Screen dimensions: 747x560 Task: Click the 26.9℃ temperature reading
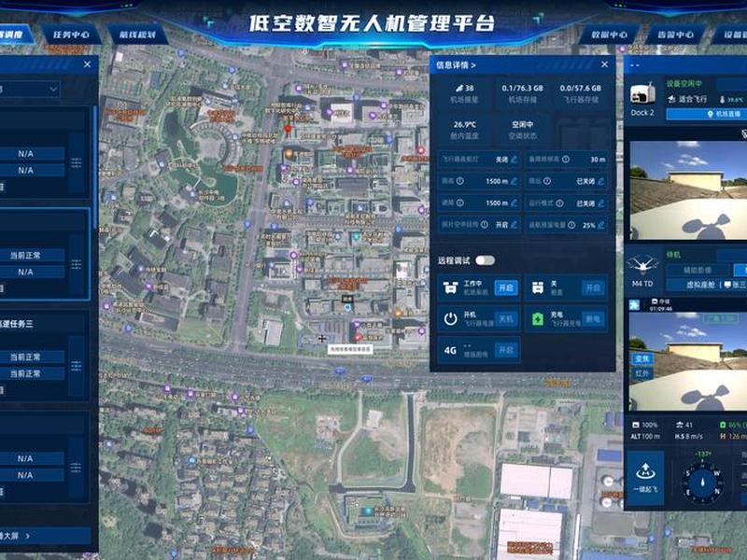464,124
